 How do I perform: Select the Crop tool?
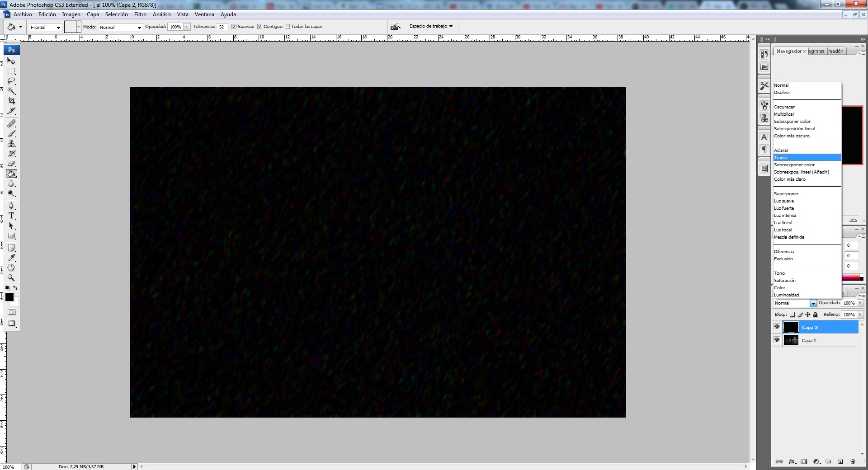tap(12, 101)
